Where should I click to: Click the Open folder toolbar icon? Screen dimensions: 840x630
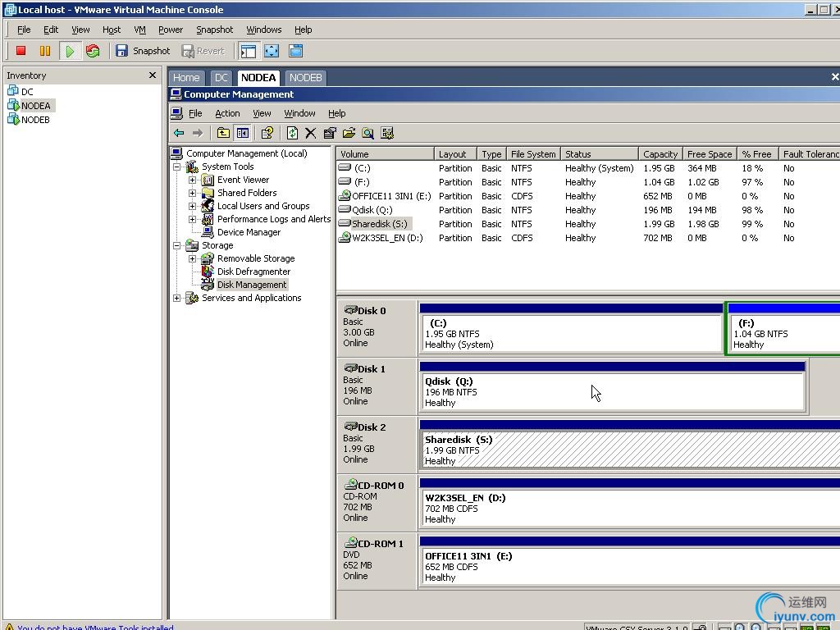click(x=349, y=133)
